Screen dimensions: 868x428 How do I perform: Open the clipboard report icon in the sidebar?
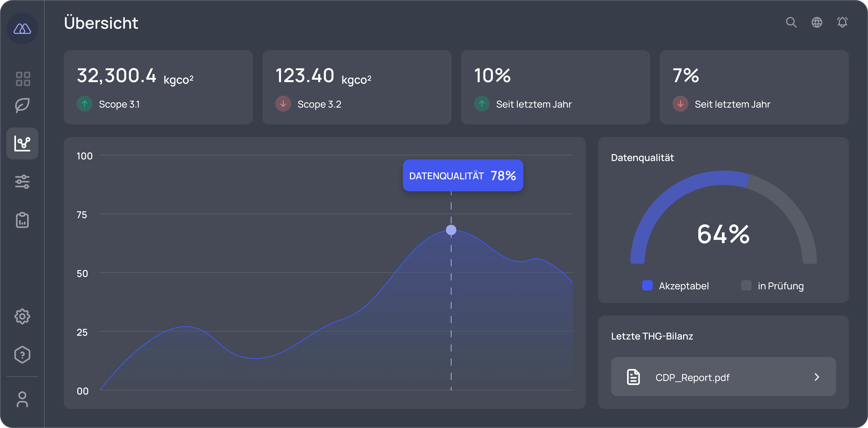pyautogui.click(x=22, y=220)
